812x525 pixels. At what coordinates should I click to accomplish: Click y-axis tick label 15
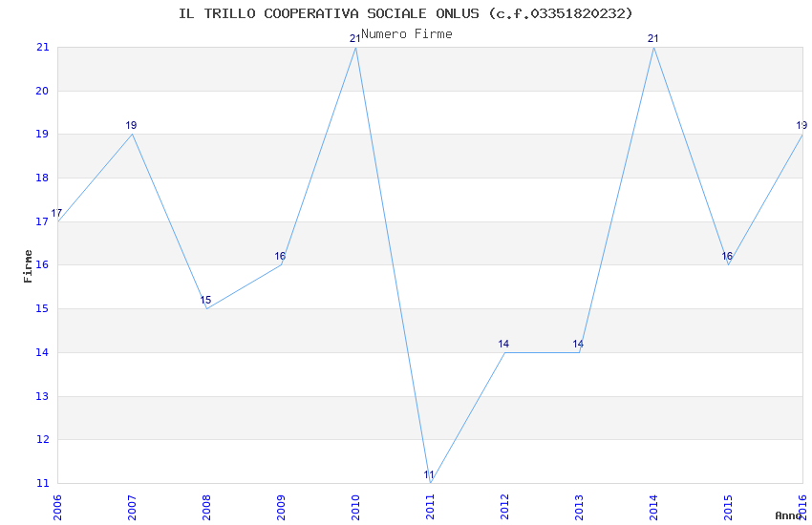point(42,308)
